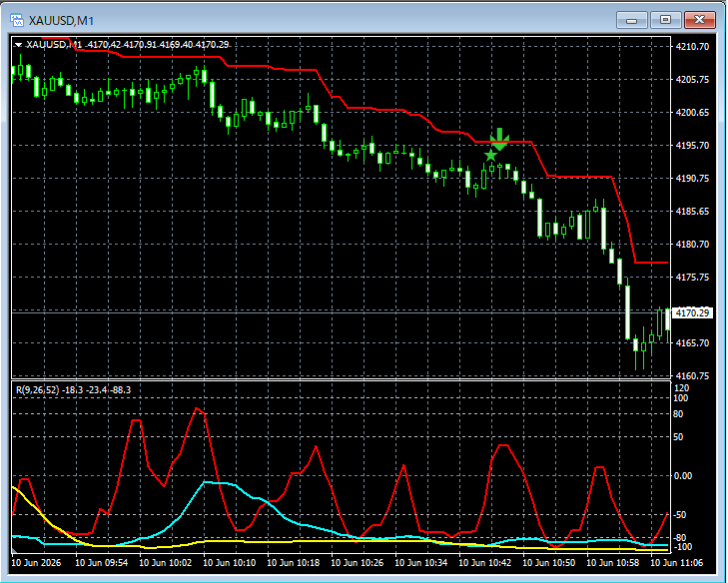Viewport: 728px width, 583px height.
Task: Click time axis label 10 Jun 10:34
Action: 421,563
